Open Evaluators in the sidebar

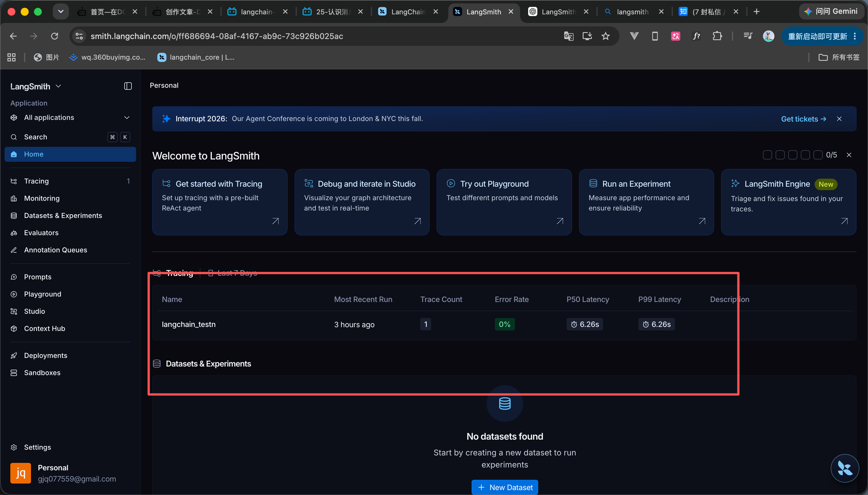pyautogui.click(x=70, y=233)
